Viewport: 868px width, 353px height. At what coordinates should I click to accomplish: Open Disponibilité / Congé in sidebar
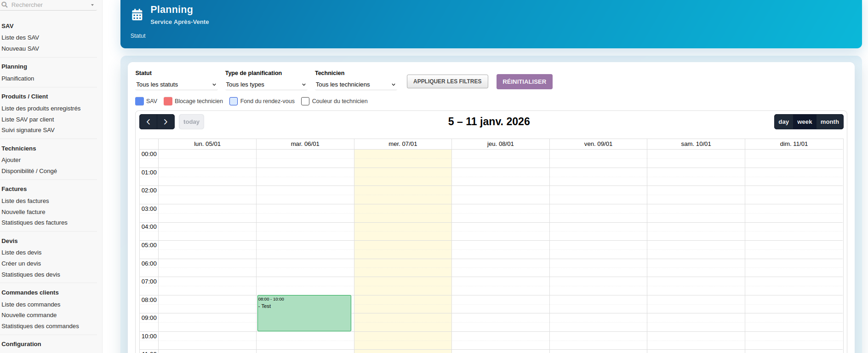pos(29,171)
